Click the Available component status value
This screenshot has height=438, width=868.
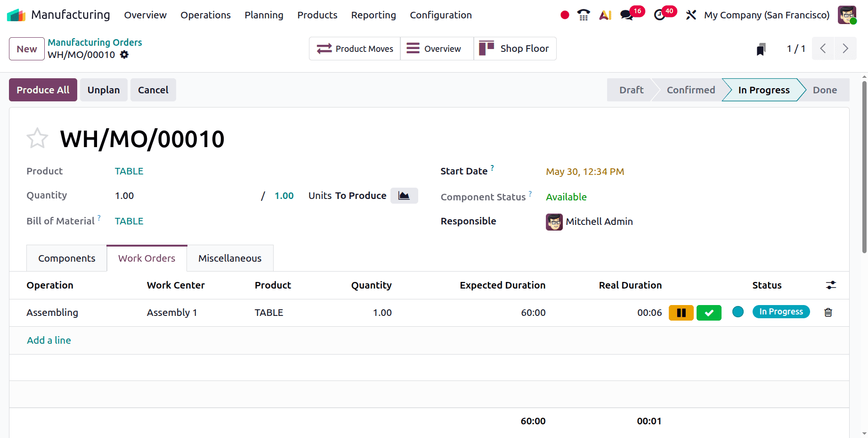[566, 197]
